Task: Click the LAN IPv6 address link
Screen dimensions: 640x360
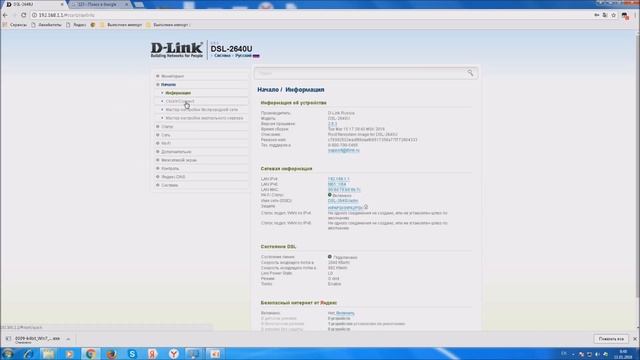Action: pos(337,184)
